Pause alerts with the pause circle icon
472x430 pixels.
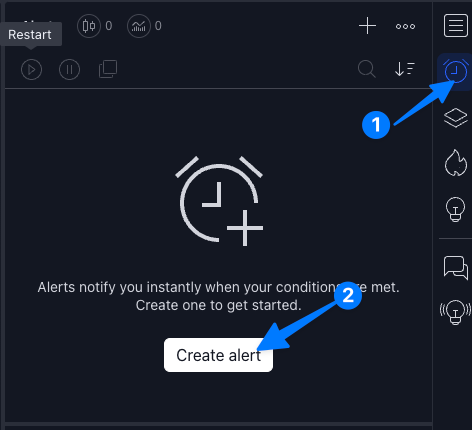click(x=69, y=69)
